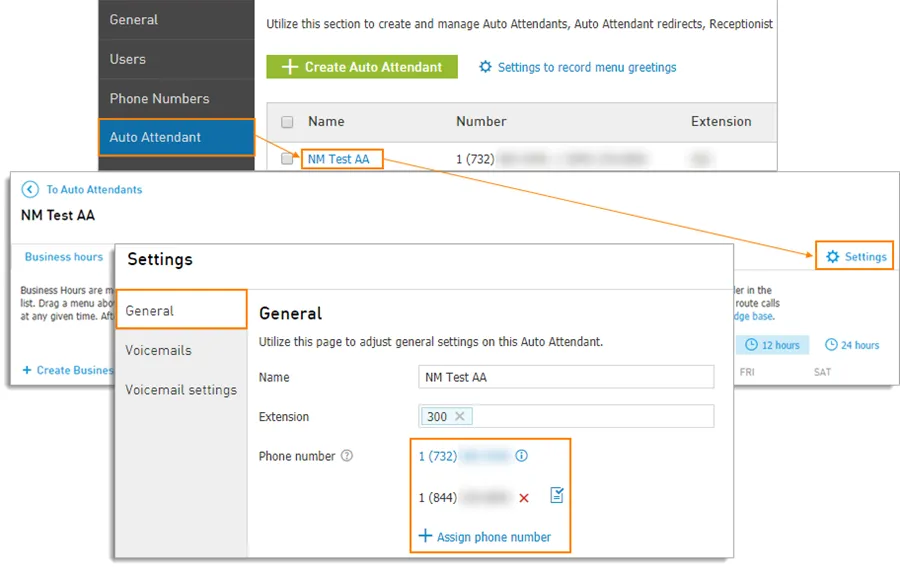Select 24 hours time format

coord(852,345)
